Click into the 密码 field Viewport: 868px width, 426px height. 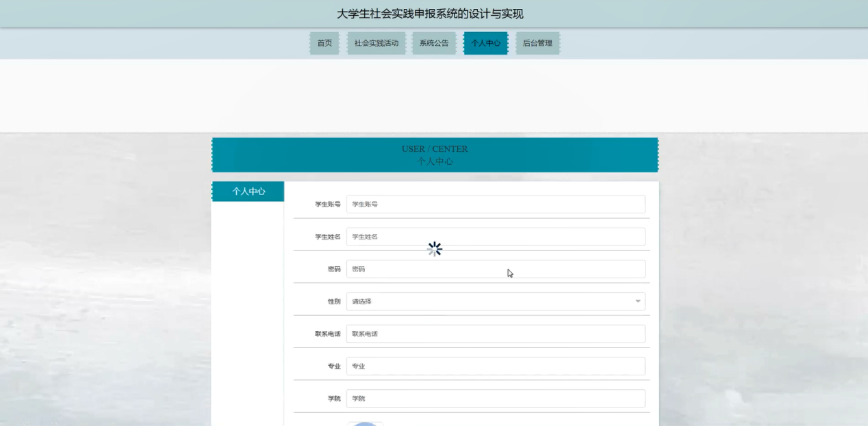click(496, 269)
